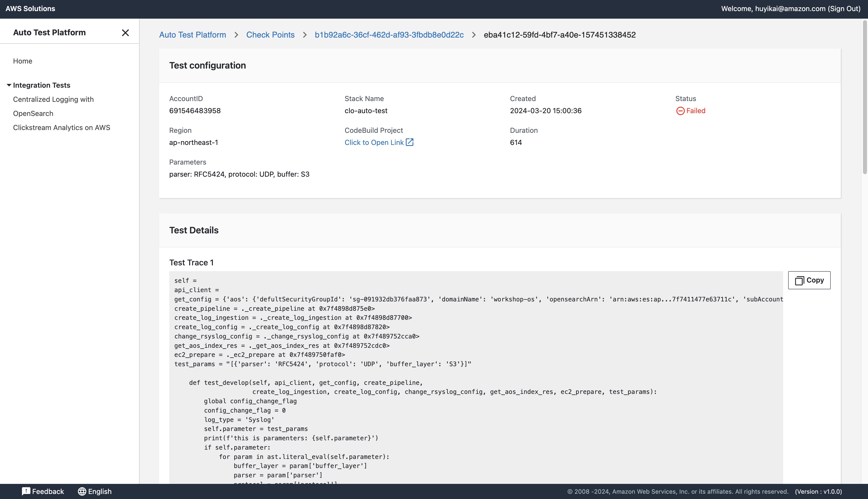
Task: Click the created time 2024-03-20 15:00:36
Action: [x=546, y=111]
